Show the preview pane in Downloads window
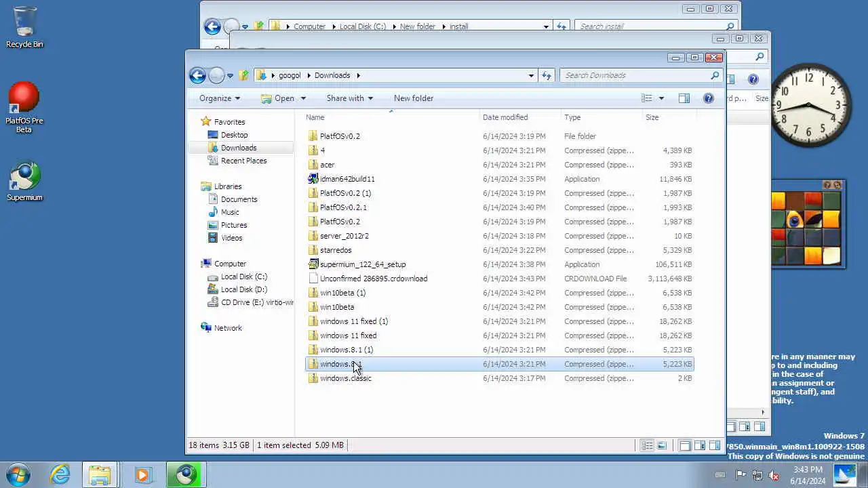The image size is (868, 488). click(x=684, y=98)
